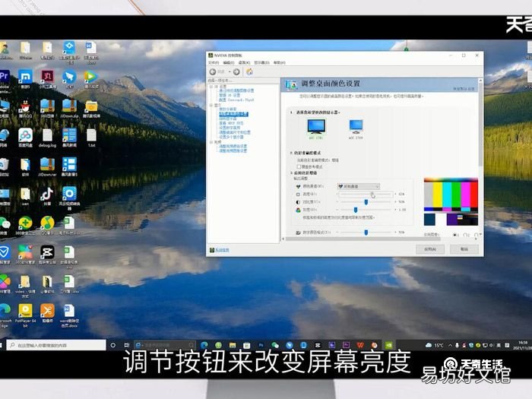Click the taskbar clock showing 16:58
The width and height of the screenshot is (532, 399).
pos(523,345)
